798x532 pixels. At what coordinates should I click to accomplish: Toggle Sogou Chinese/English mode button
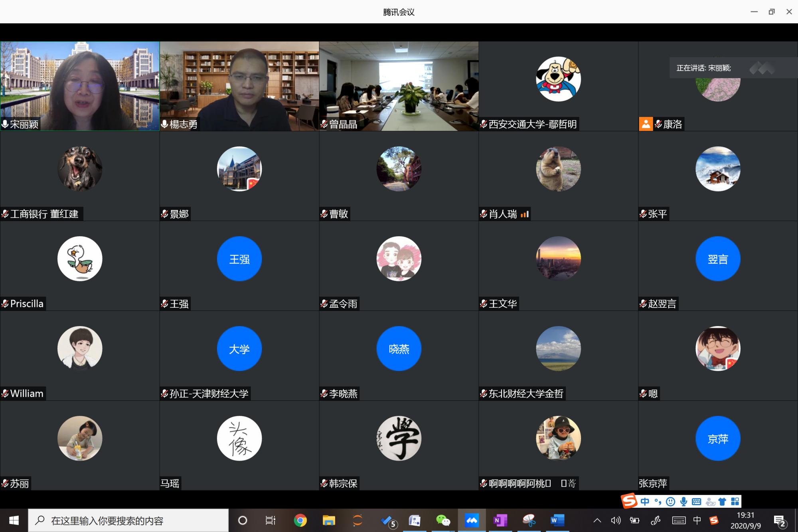645,502
